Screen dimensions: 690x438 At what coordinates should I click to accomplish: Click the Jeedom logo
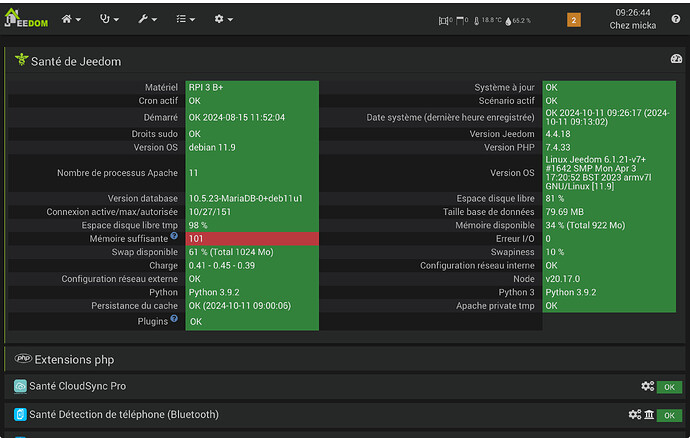click(x=26, y=18)
